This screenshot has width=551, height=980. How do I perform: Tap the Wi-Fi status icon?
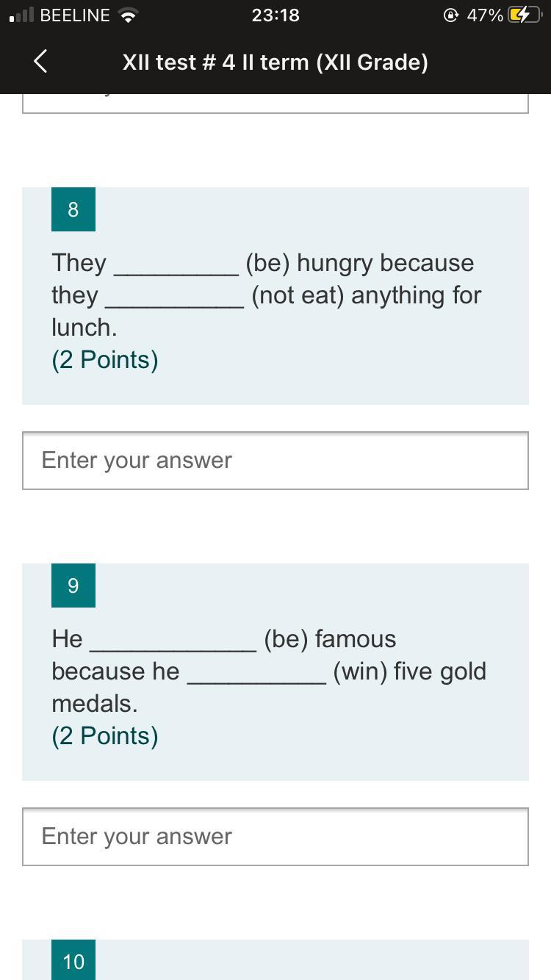(129, 15)
